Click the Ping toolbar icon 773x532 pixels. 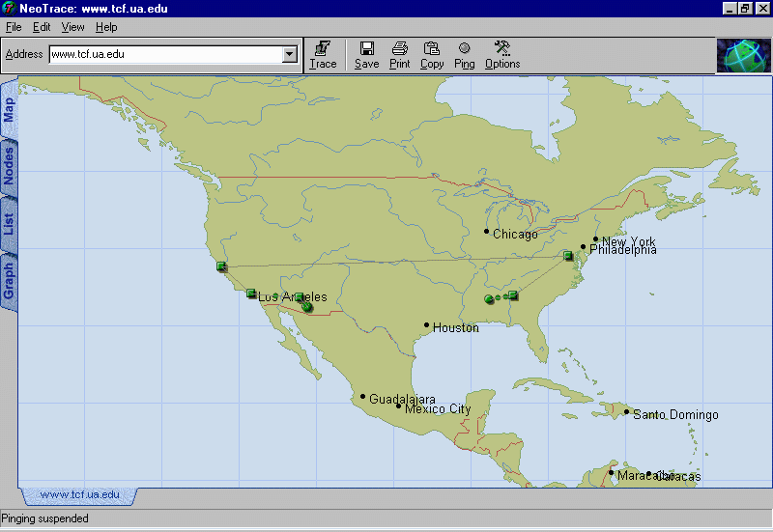click(x=465, y=48)
